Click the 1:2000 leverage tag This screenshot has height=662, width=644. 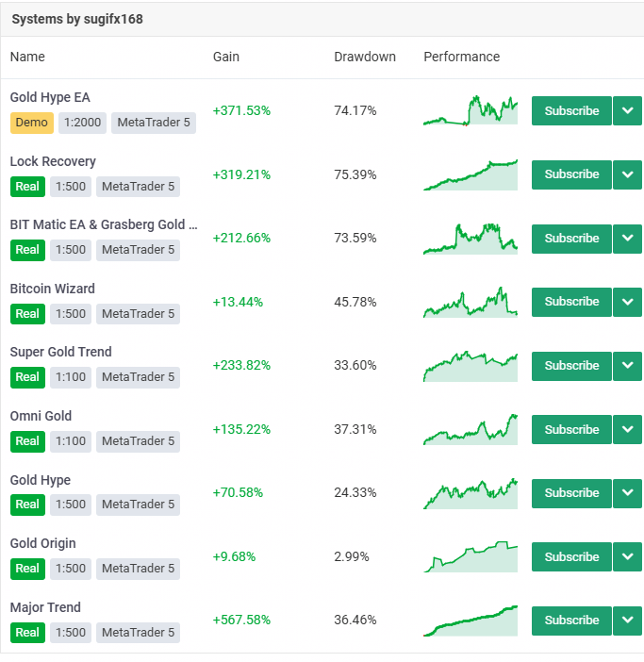(x=82, y=123)
